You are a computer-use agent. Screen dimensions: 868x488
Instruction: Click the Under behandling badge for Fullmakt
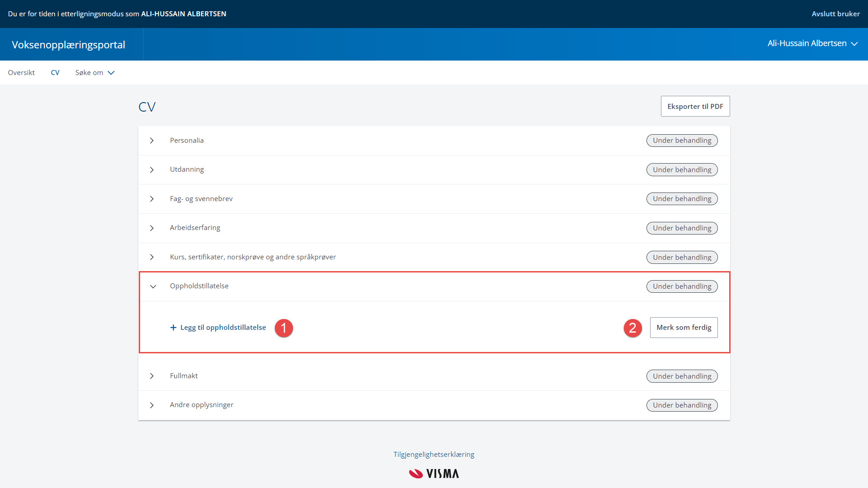pyautogui.click(x=682, y=376)
